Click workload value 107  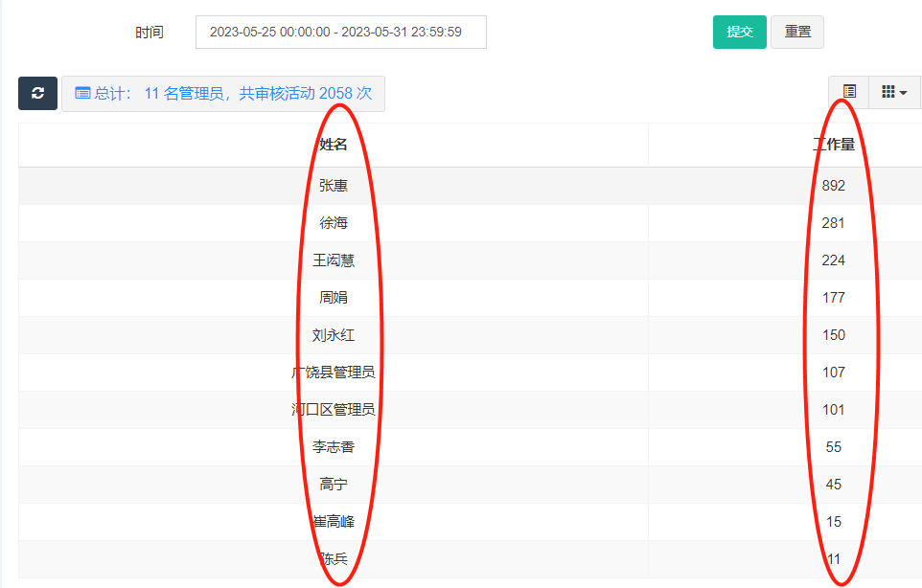click(x=833, y=373)
